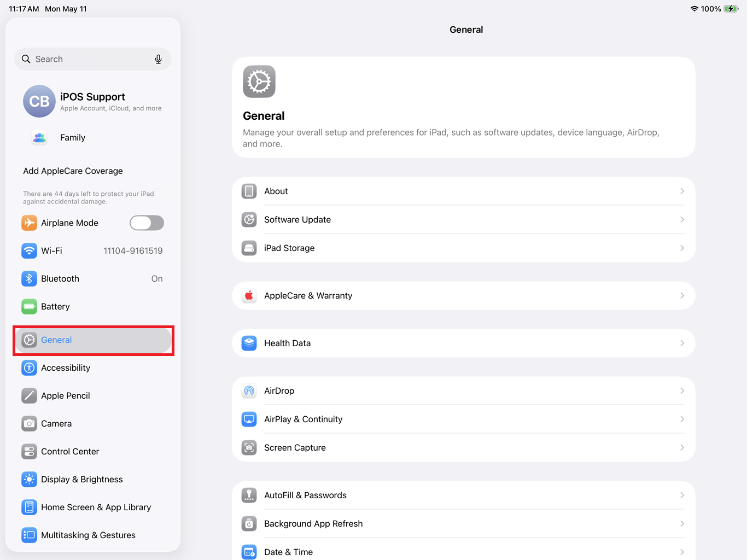Tap the Accessibility icon
This screenshot has height=560, width=747.
(x=29, y=367)
